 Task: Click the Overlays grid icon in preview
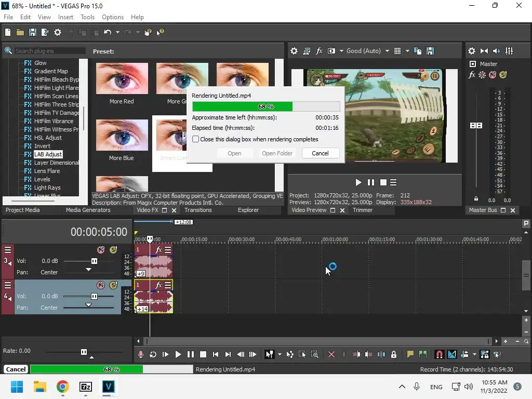397,51
